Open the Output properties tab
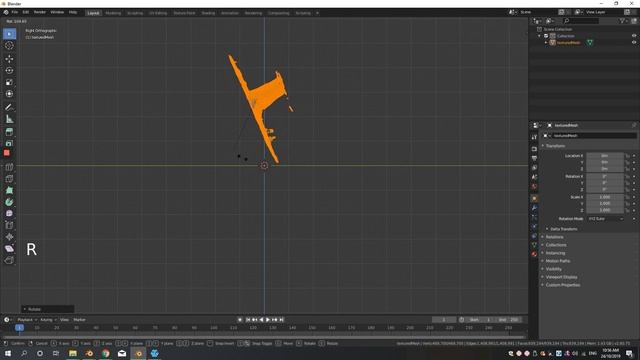Image resolution: width=640 pixels, height=360 pixels. tap(534, 158)
